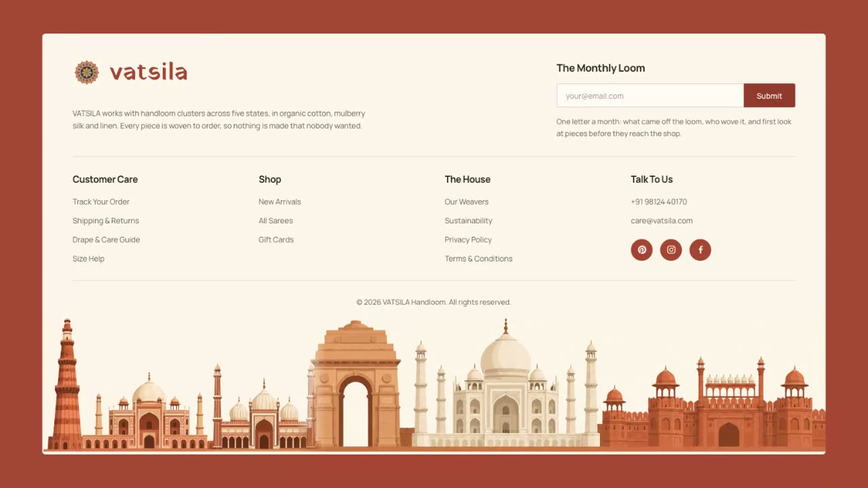Viewport: 868px width, 488px height.
Task: Browse New Arrivals
Action: pos(279,202)
